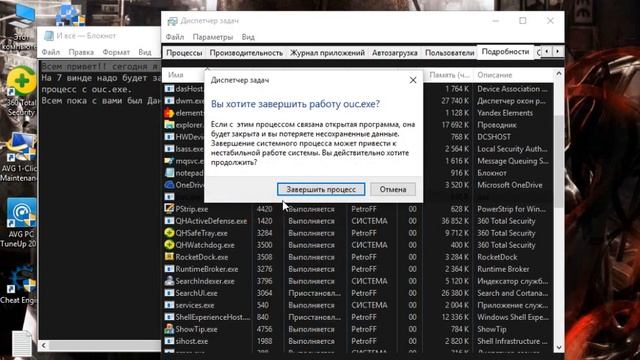Open Файл menu in Диспетчер задач
Screen dimensions: 640x360
(x=175, y=37)
